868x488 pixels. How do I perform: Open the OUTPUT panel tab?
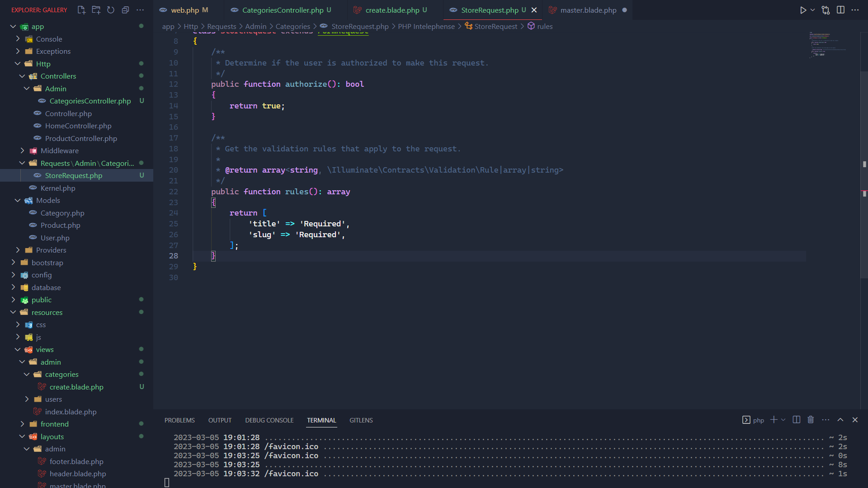point(220,420)
